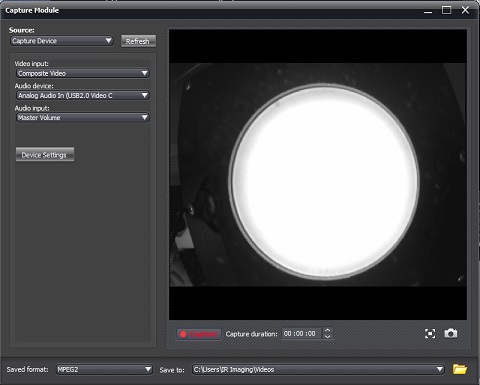Open the save folder browse icon

pyautogui.click(x=460, y=369)
